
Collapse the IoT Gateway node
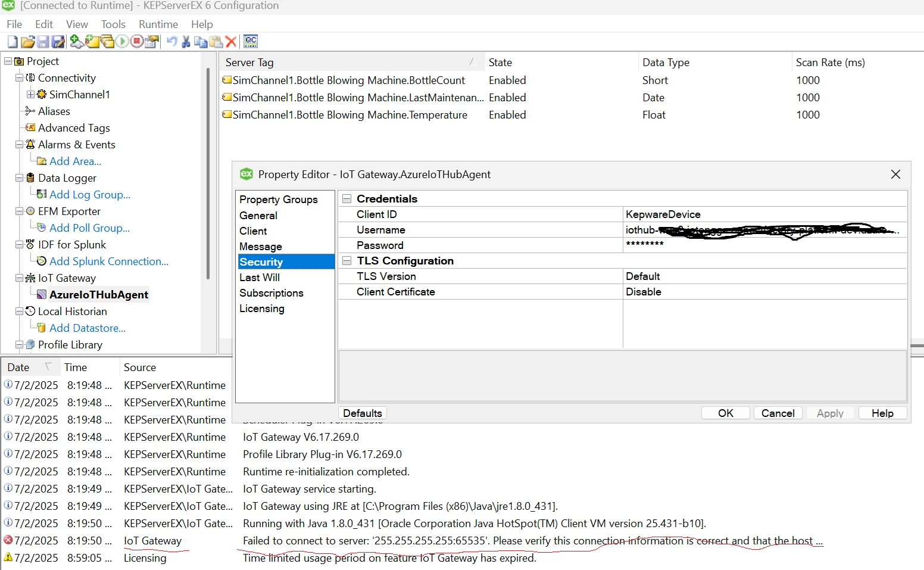coord(20,278)
